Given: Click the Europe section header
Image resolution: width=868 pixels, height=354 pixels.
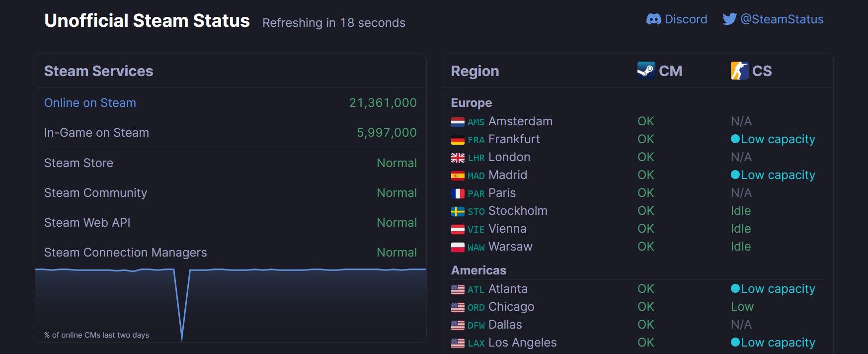Looking at the screenshot, I should pyautogui.click(x=471, y=102).
